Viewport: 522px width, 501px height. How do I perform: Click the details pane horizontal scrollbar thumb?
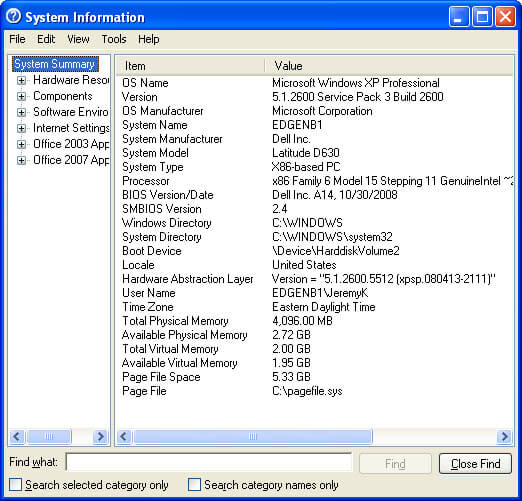click(253, 436)
